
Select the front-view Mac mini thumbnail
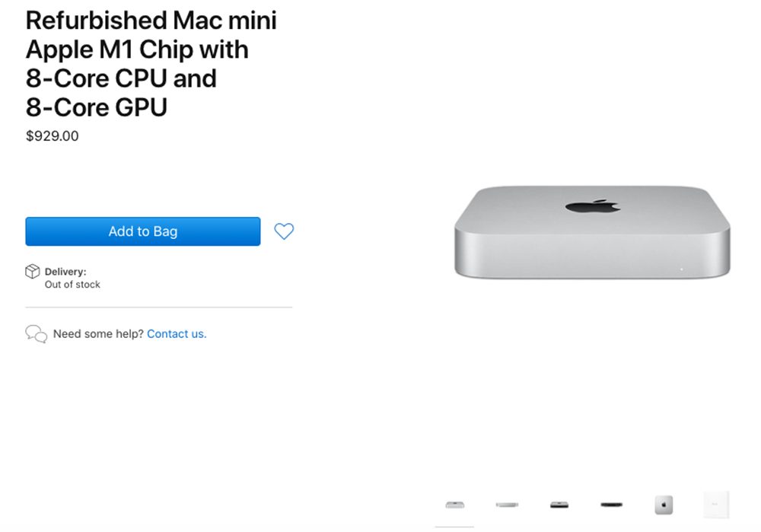[454, 504]
